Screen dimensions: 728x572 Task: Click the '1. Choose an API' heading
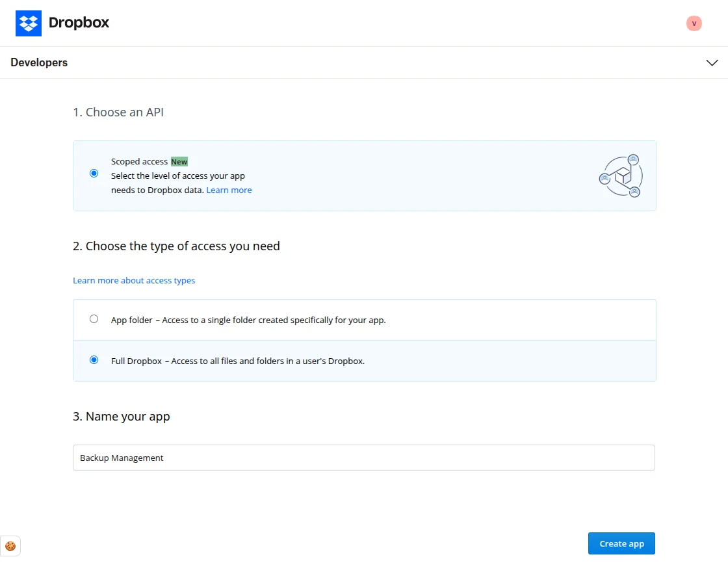tap(118, 112)
